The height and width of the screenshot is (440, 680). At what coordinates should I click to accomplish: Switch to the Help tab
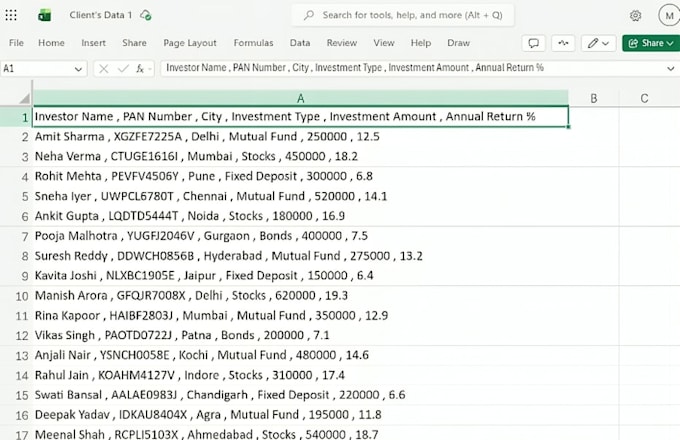(x=421, y=43)
